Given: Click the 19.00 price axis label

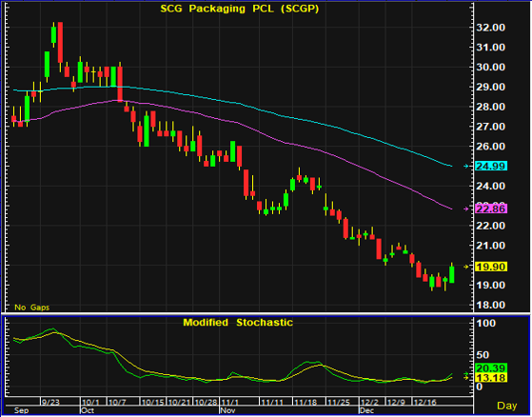Looking at the screenshot, I should (x=490, y=285).
